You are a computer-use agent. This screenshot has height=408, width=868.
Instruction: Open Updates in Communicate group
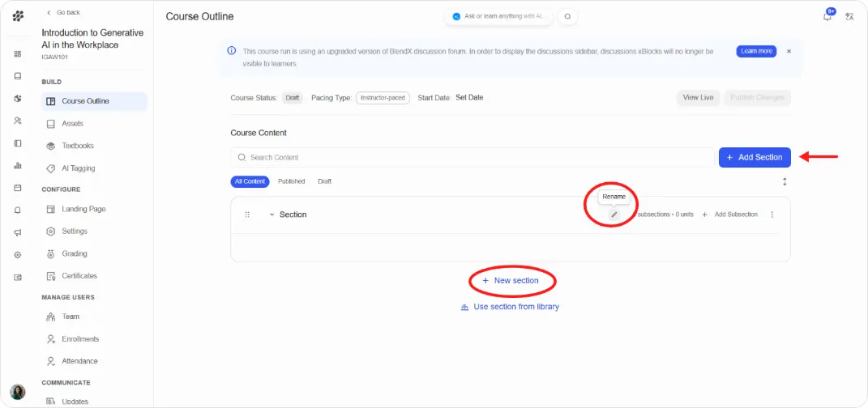click(x=94, y=402)
